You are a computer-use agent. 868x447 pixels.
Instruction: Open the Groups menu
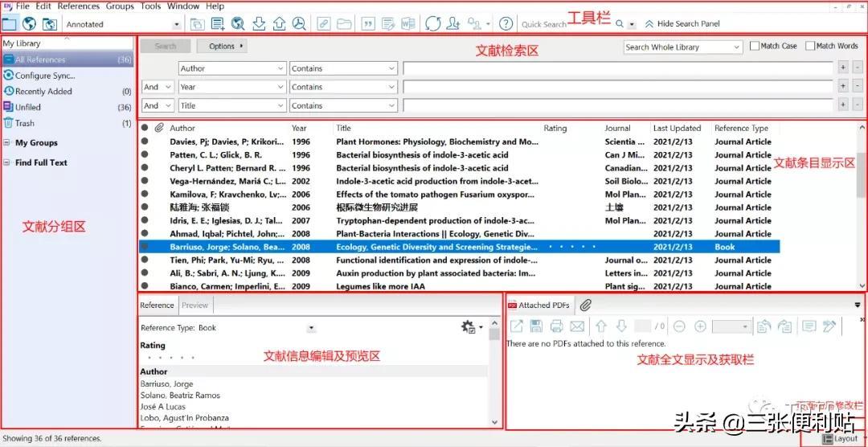click(120, 6)
